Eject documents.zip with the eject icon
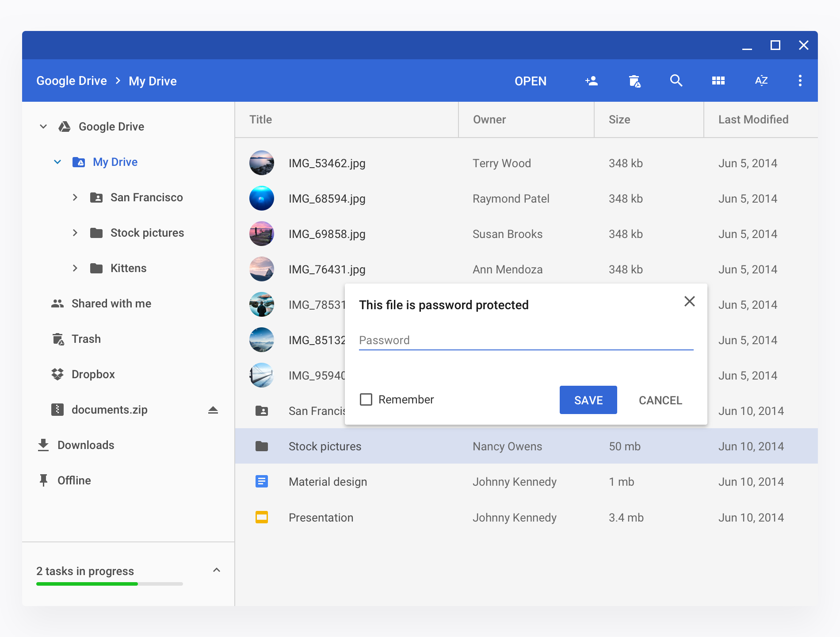 click(213, 410)
